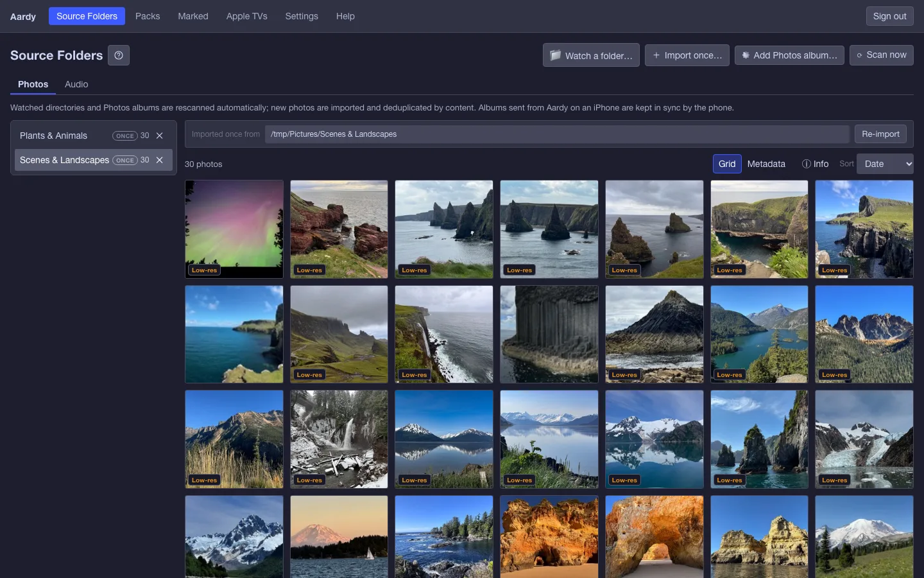Click the Aardy logo text

(x=23, y=17)
